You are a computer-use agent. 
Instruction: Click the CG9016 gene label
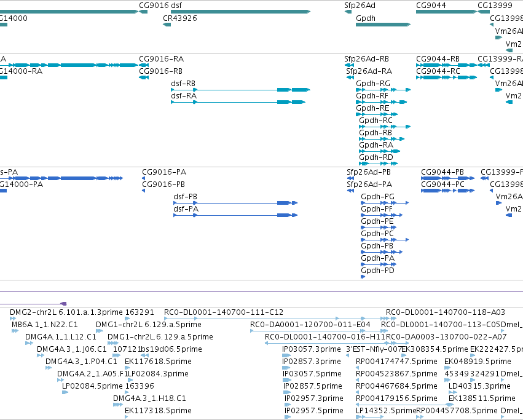pyautogui.click(x=154, y=6)
